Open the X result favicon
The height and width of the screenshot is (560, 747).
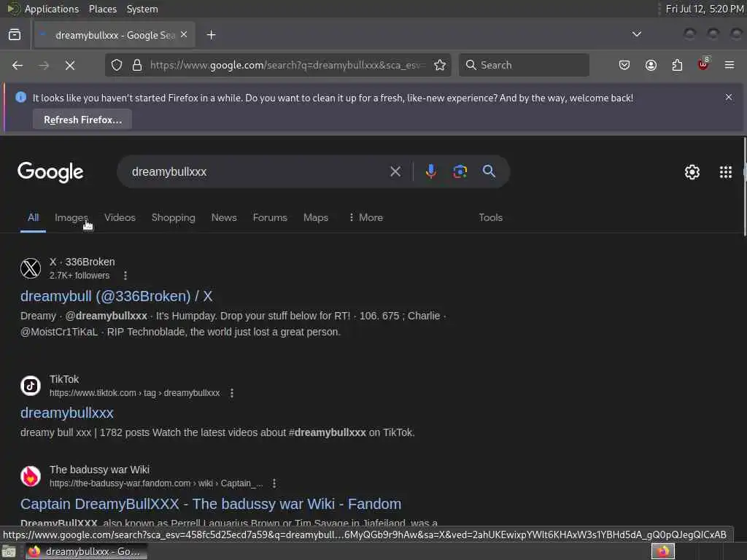tap(31, 268)
